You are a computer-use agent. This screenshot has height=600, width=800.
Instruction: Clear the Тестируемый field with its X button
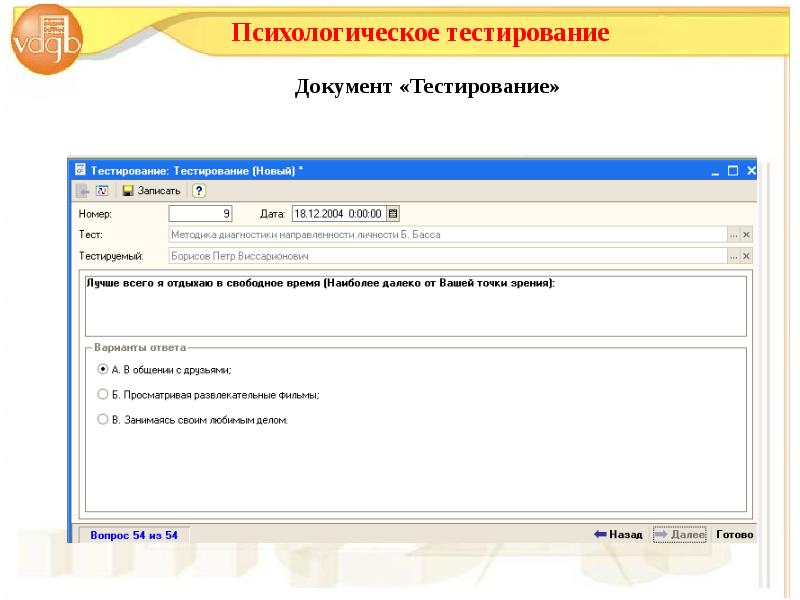click(746, 256)
